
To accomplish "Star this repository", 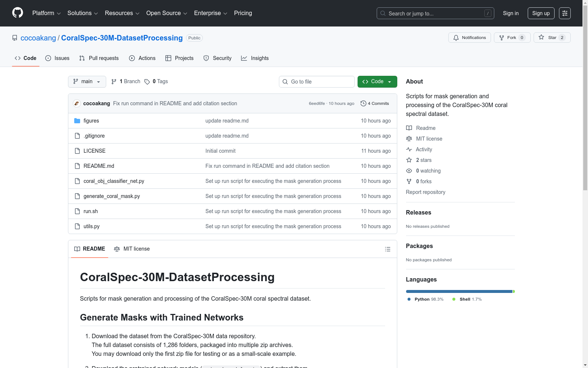I will click(552, 38).
